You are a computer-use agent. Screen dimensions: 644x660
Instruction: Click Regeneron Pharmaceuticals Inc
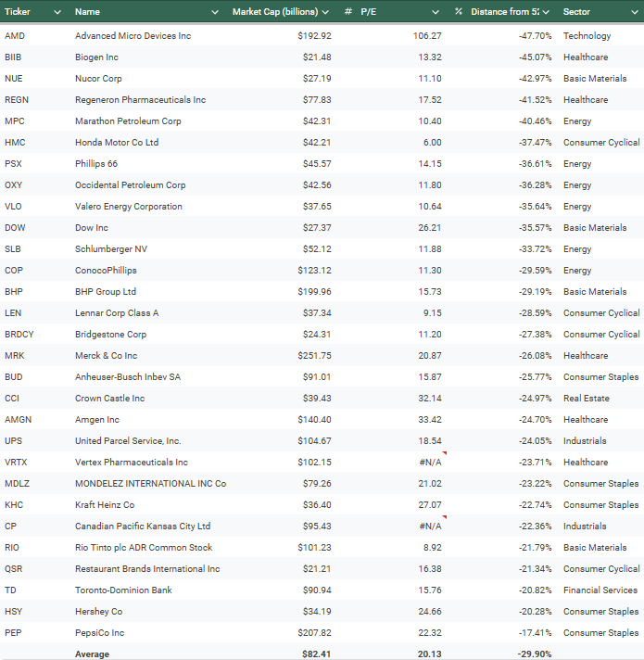coord(141,100)
